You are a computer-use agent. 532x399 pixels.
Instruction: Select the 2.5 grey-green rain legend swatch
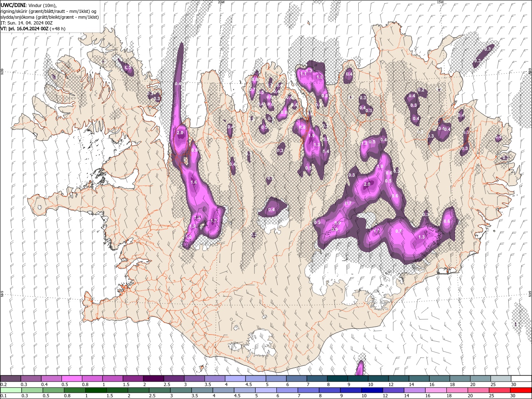pos(160,390)
